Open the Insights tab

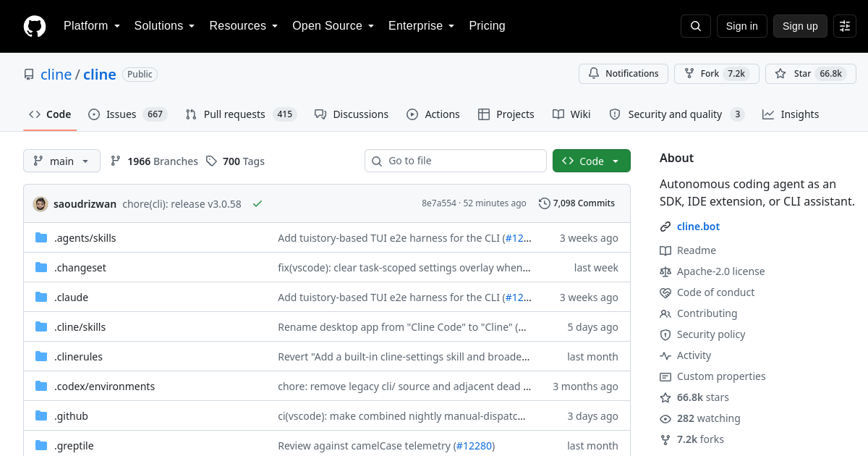pyautogui.click(x=791, y=114)
